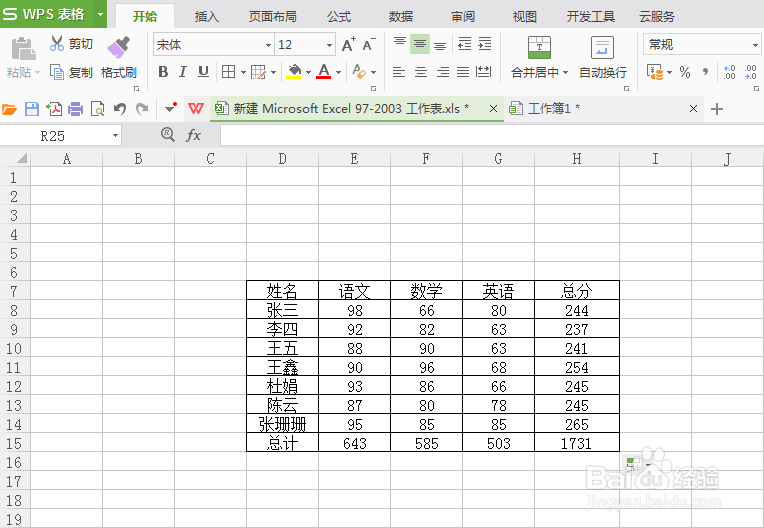
Task: Toggle underline formatting
Action: (203, 72)
